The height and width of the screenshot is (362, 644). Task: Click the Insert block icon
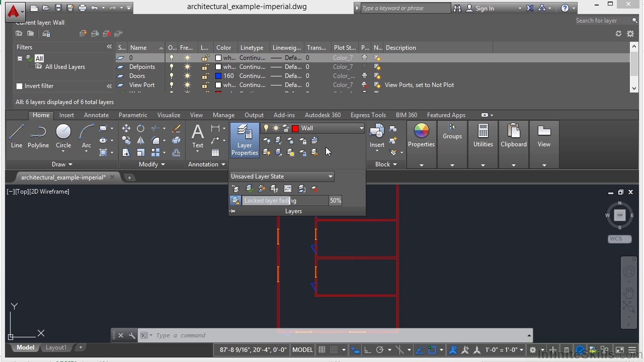pos(377,136)
